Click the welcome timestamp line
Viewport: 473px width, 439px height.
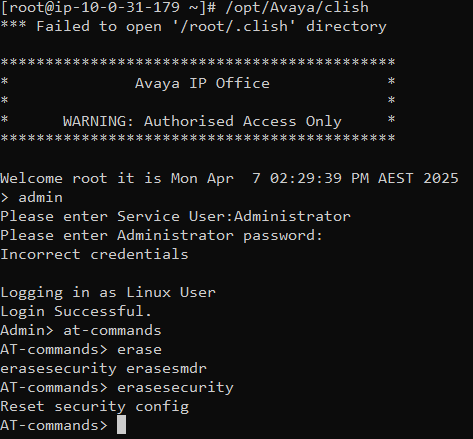tap(229, 178)
